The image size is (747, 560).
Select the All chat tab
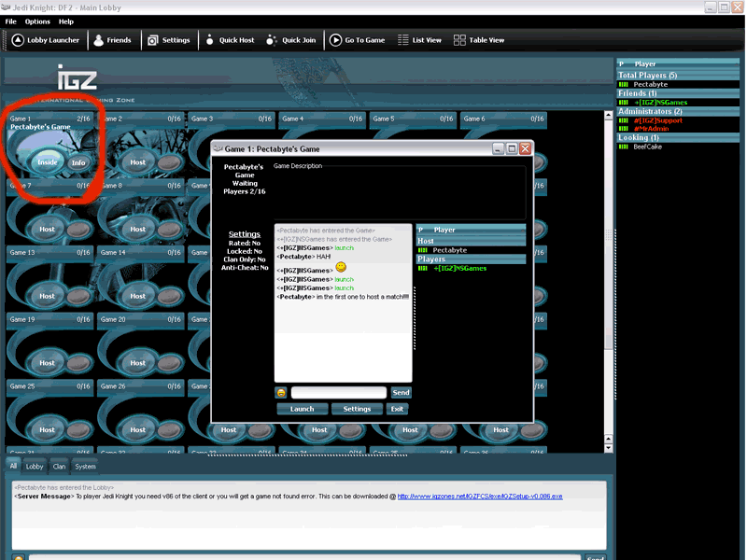[x=13, y=466]
